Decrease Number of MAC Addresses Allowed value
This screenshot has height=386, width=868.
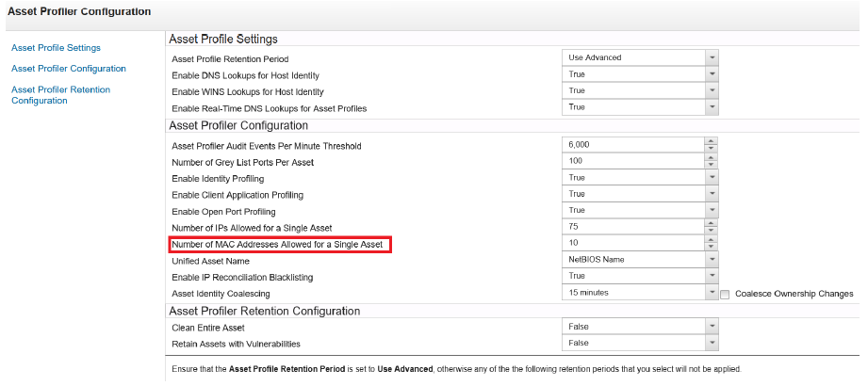(712, 247)
